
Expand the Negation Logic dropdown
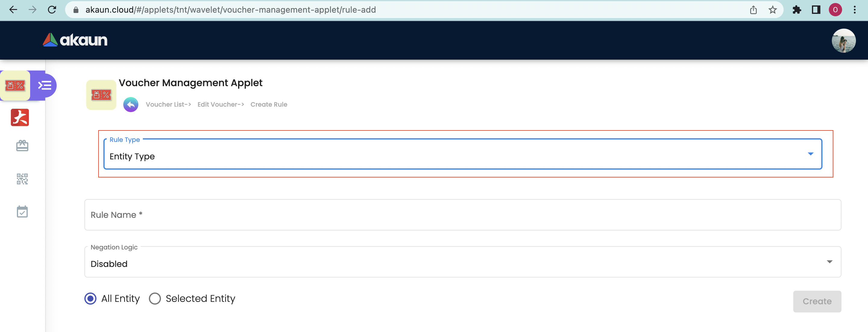462,262
